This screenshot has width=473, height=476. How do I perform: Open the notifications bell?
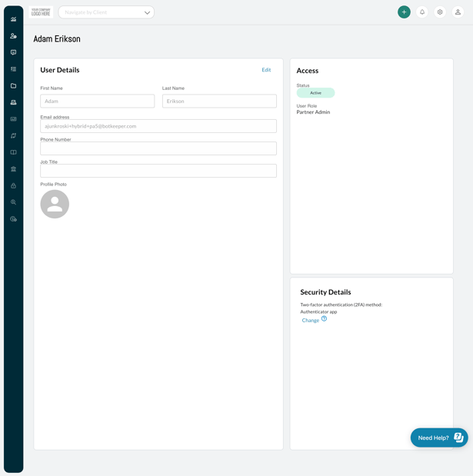coord(422,12)
